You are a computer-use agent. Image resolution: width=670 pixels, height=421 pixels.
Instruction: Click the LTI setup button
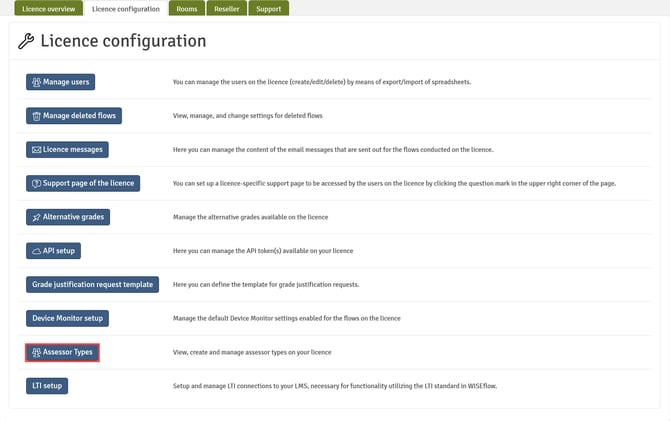[47, 385]
